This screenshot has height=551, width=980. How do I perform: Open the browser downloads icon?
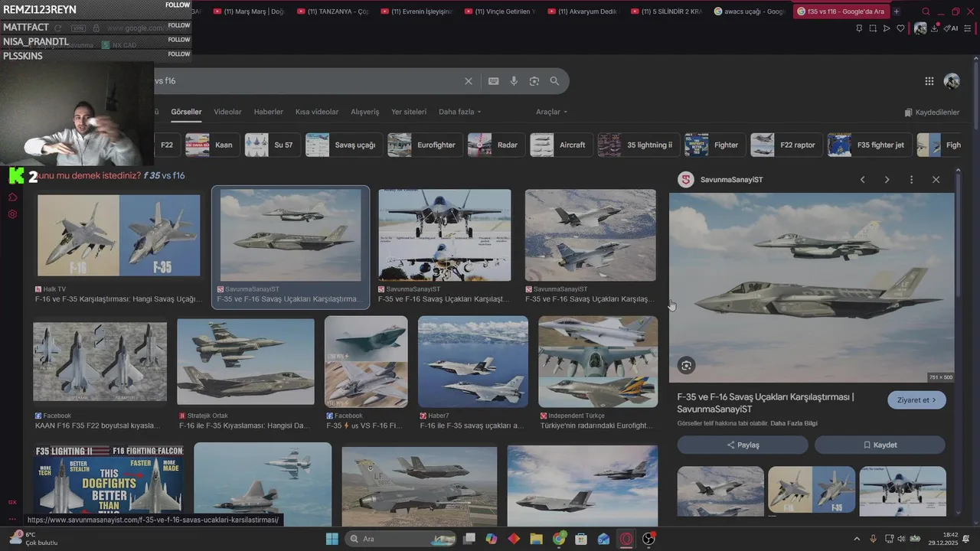(935, 28)
